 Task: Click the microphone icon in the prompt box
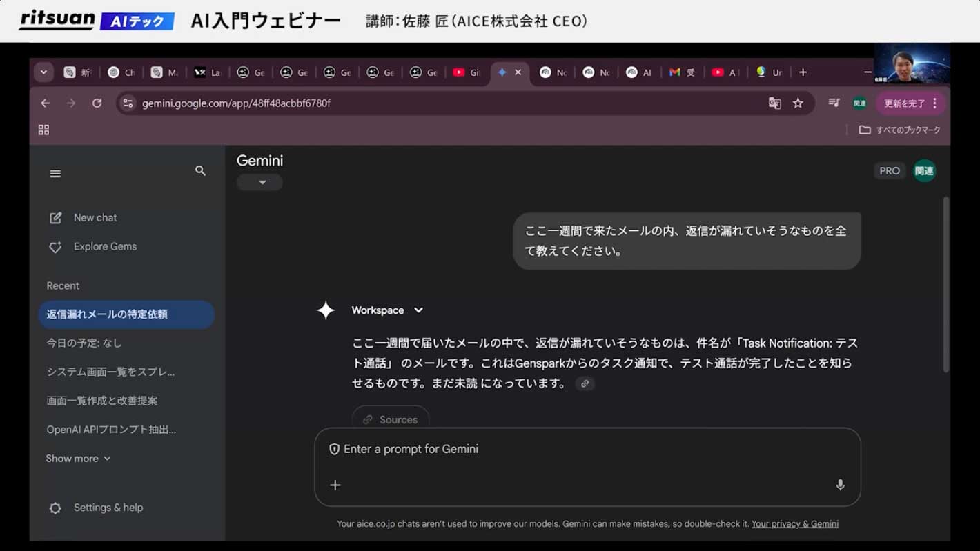(840, 485)
